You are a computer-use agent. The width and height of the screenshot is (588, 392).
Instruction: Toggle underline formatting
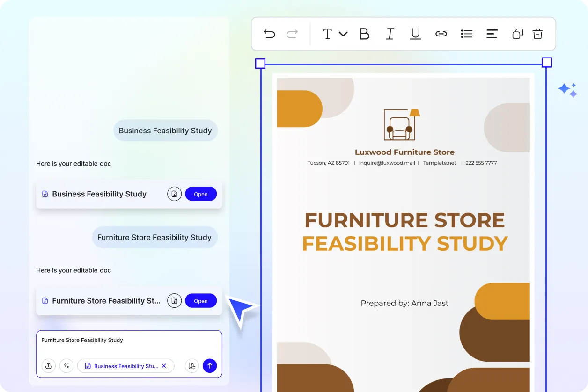[415, 34]
